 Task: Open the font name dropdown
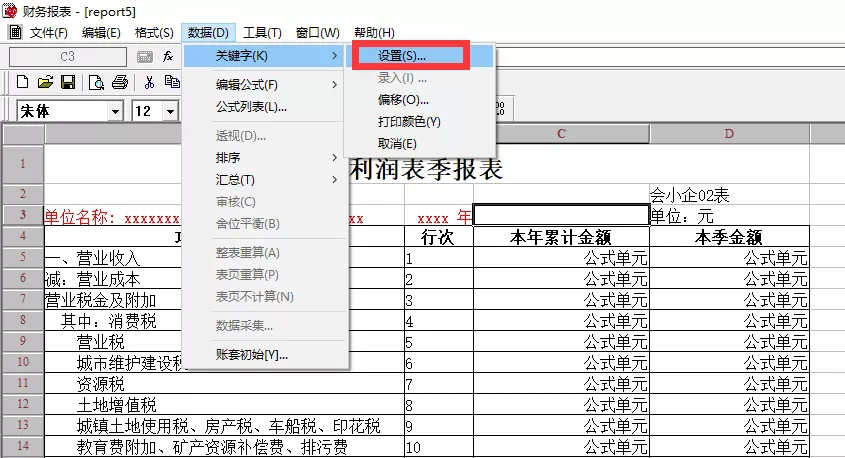pos(115,111)
